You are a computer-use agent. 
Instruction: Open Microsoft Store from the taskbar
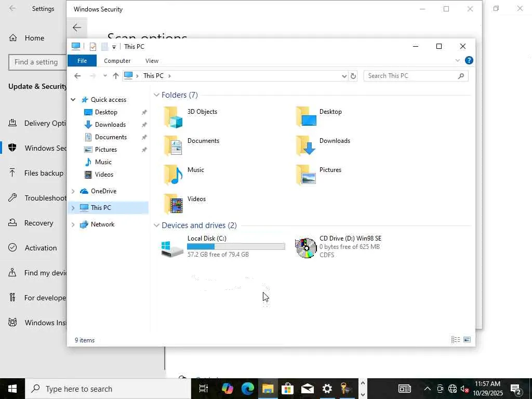(x=287, y=389)
